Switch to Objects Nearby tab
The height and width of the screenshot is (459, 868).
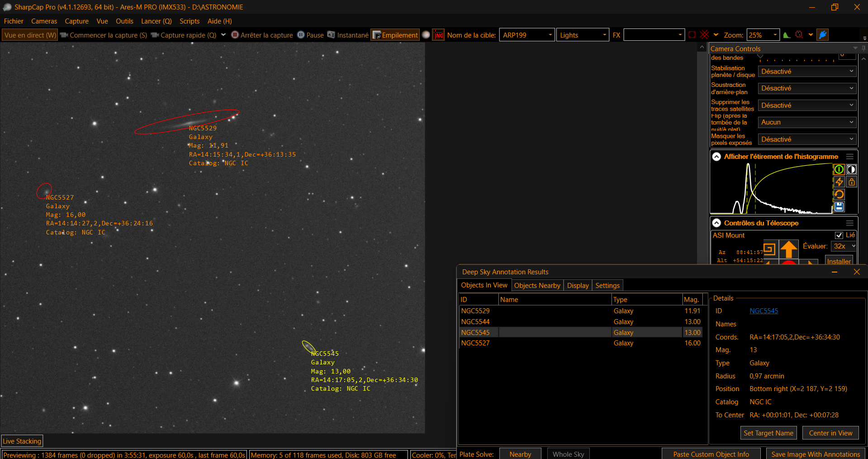coord(537,286)
